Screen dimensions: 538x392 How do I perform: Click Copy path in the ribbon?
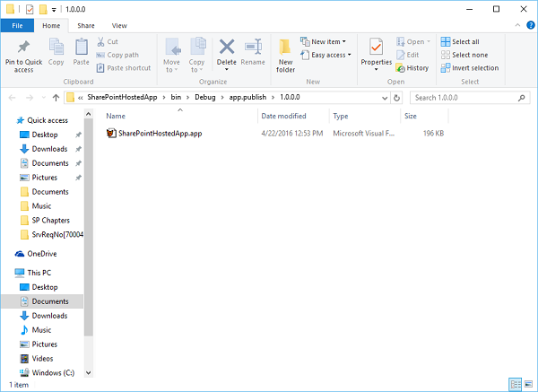[x=117, y=55]
